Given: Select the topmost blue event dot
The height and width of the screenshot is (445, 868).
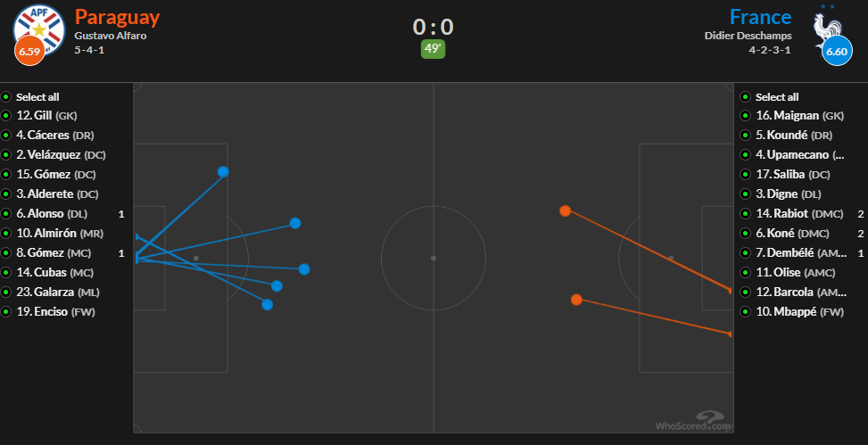Looking at the screenshot, I should (x=223, y=171).
